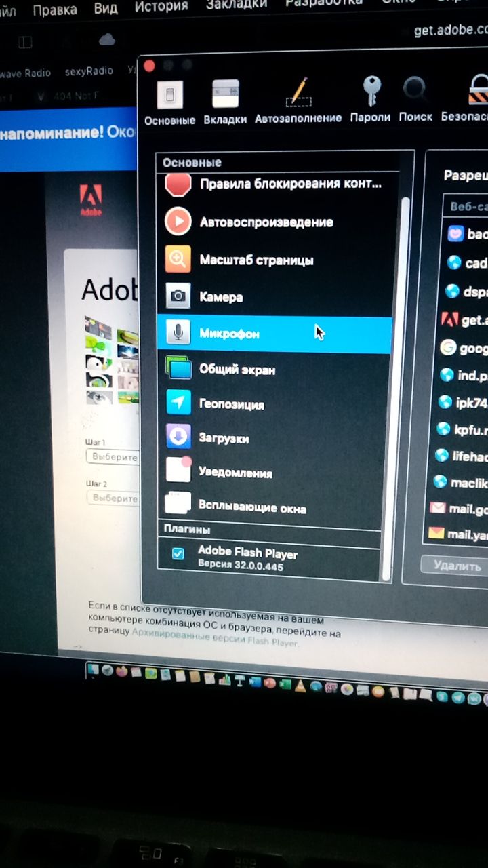Open the Автозаполнение preferences pane
The width and height of the screenshot is (488, 868).
(298, 102)
